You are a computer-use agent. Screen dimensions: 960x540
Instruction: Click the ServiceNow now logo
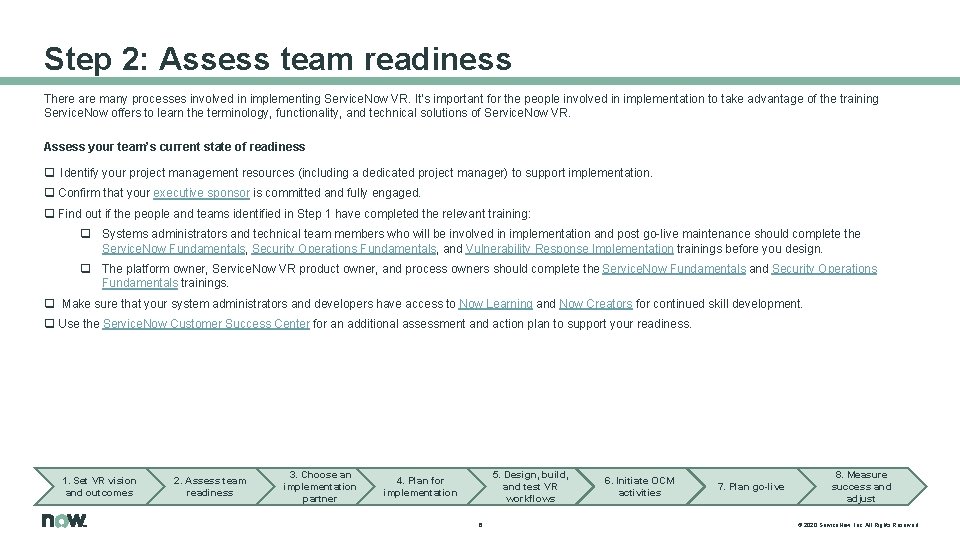(64, 520)
